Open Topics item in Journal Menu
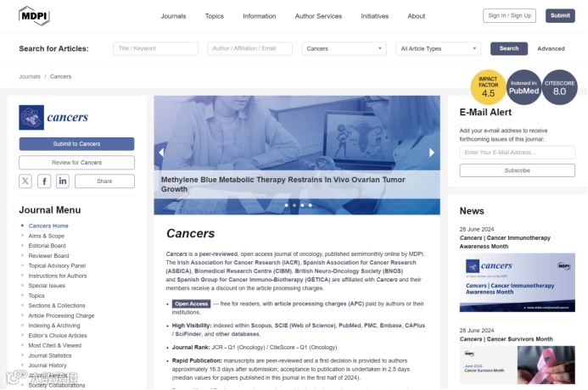This screenshot has width=588, height=390. pos(36,296)
